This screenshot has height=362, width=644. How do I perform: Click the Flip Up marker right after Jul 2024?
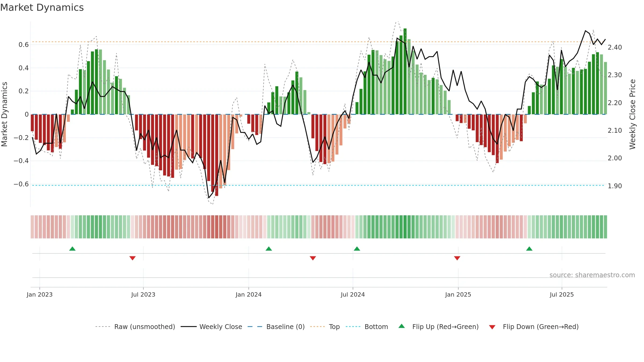357,249
